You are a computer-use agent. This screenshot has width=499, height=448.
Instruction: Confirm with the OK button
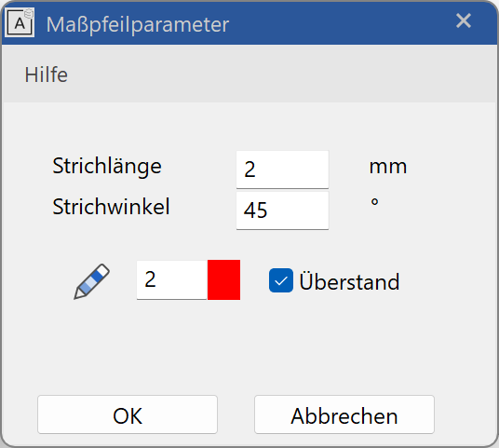[x=128, y=414]
